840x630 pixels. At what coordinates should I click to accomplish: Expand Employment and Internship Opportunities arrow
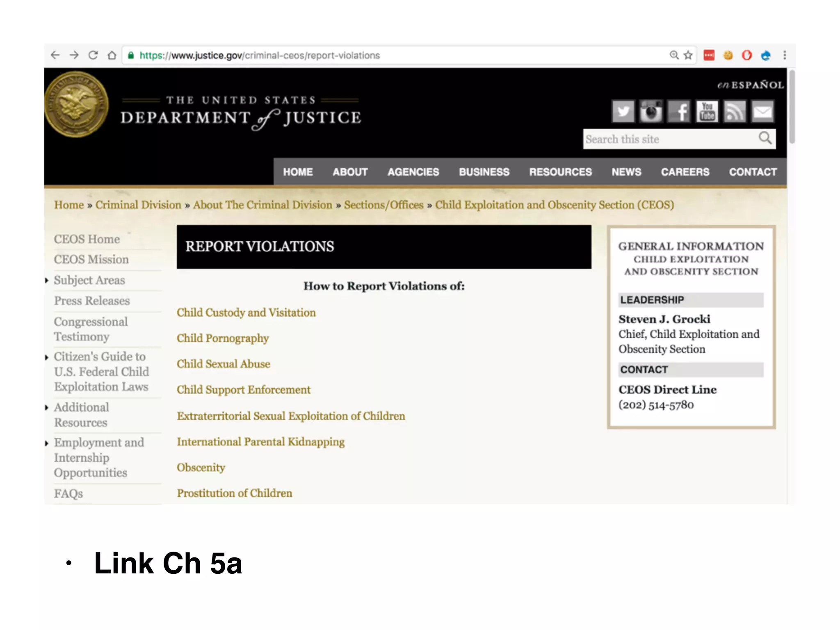[x=47, y=443]
